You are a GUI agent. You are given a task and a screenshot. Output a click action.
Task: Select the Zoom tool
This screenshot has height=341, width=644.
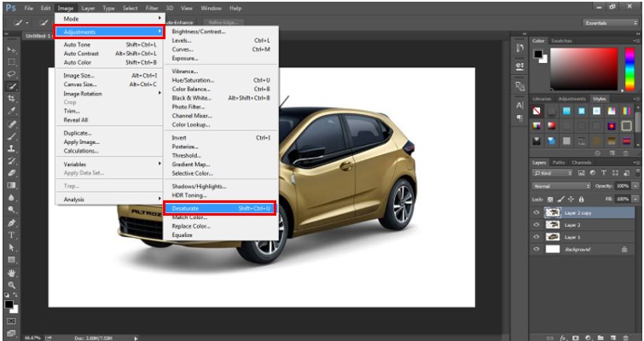coord(11,285)
